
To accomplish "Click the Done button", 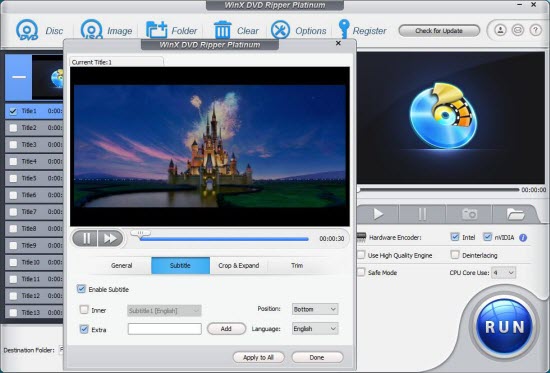I will [x=317, y=358].
